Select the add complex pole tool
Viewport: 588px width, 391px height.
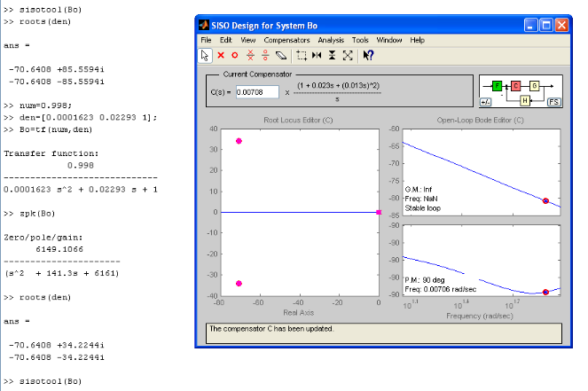[x=251, y=55]
